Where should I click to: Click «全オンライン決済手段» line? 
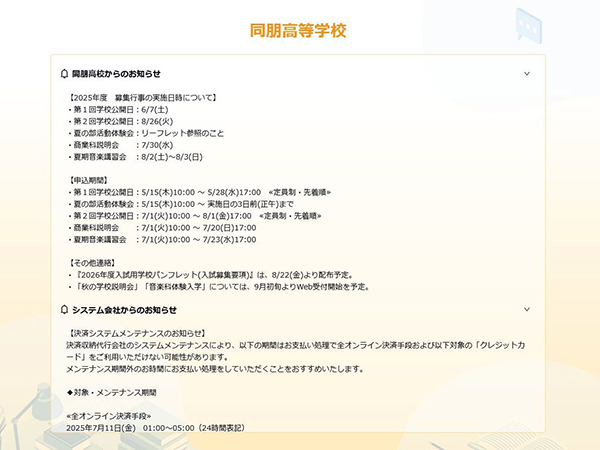[x=109, y=416]
